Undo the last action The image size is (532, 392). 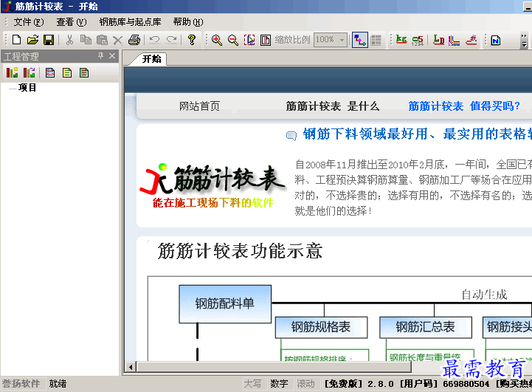pos(155,40)
